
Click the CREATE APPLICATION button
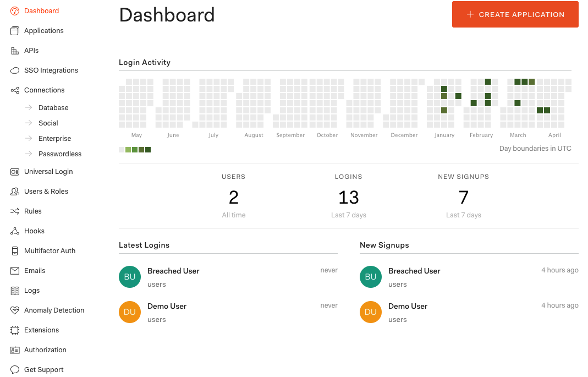click(515, 14)
